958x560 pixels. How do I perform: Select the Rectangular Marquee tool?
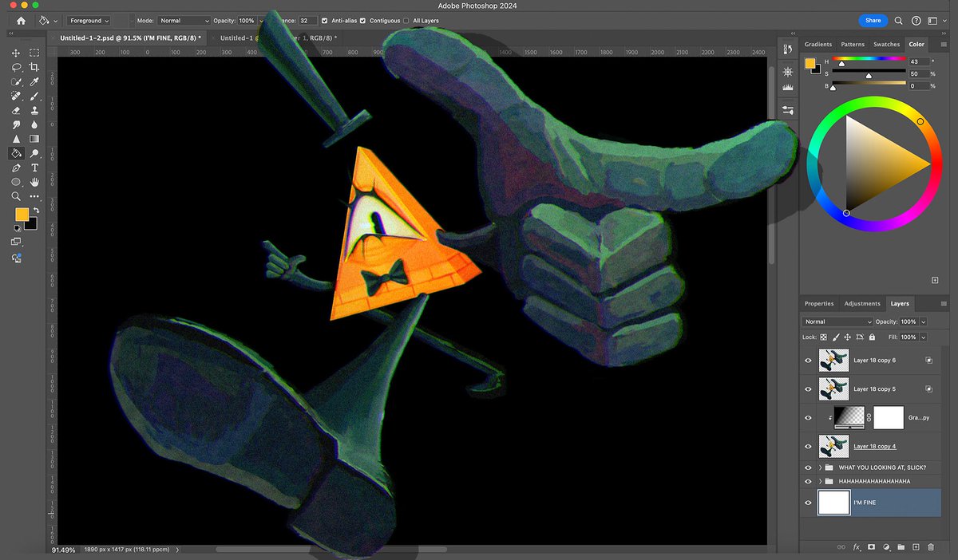34,53
